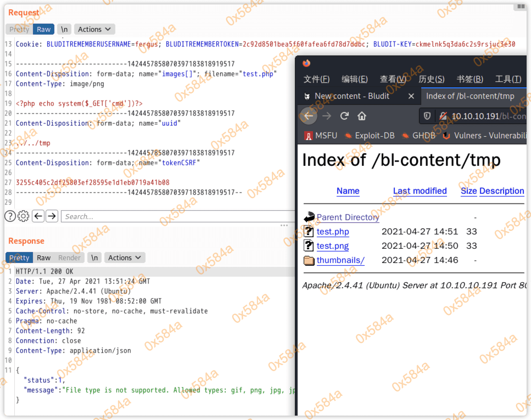Screen dimensions: 531x420
Task: Click next search match arrow
Action: pyautogui.click(x=52, y=216)
